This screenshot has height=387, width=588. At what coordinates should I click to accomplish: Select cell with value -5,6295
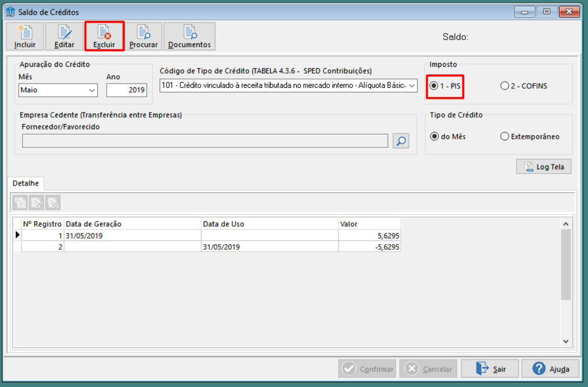tap(370, 247)
